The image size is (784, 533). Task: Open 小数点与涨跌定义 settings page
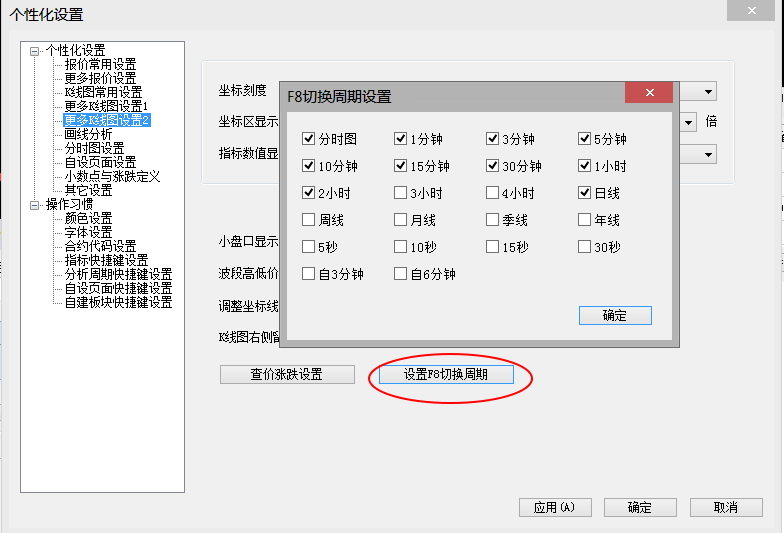click(x=112, y=176)
